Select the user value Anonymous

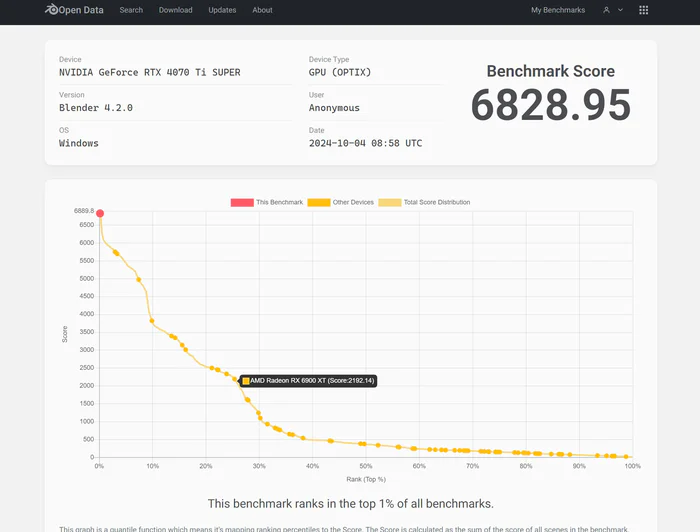coord(334,108)
